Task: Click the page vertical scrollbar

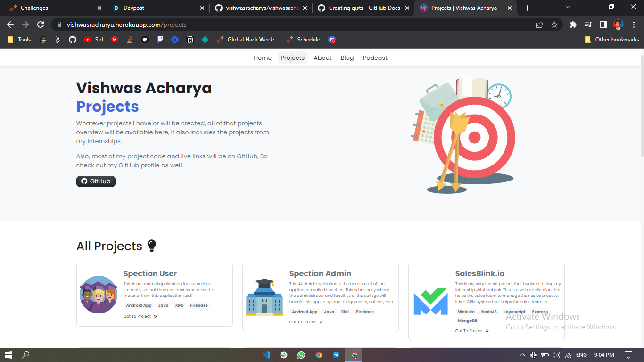Action: click(642, 106)
